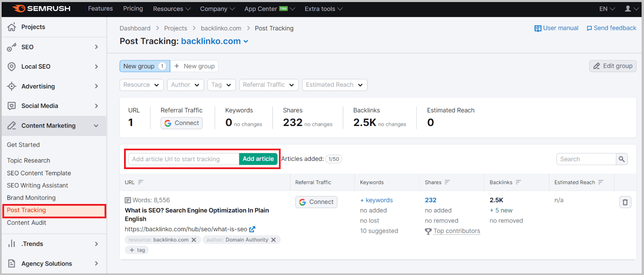Connect Google in the article row

[x=316, y=202]
